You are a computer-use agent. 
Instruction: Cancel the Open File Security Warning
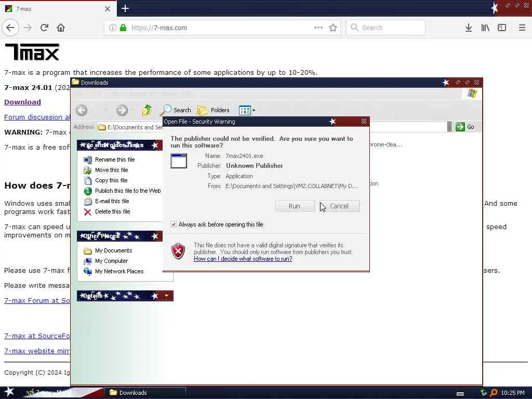[x=339, y=206]
